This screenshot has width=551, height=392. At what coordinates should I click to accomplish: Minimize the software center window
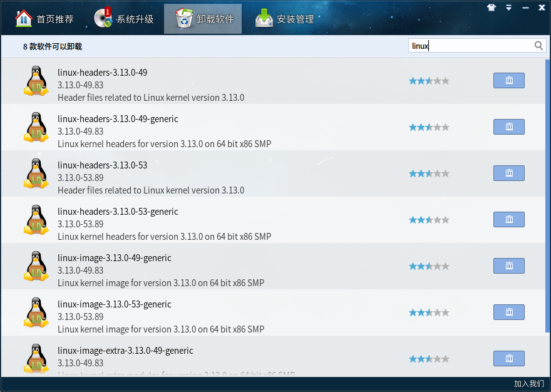click(526, 8)
